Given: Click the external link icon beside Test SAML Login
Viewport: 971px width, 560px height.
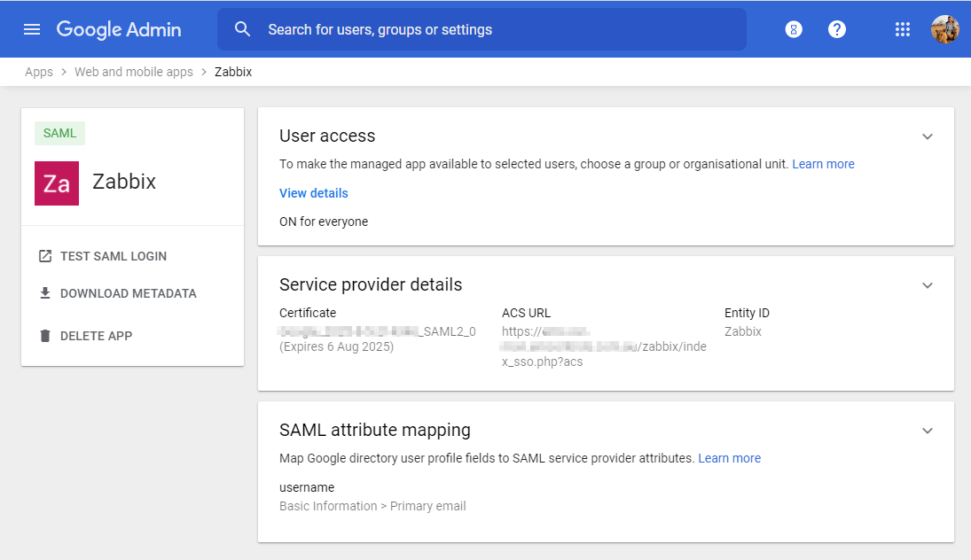Looking at the screenshot, I should click(x=44, y=256).
